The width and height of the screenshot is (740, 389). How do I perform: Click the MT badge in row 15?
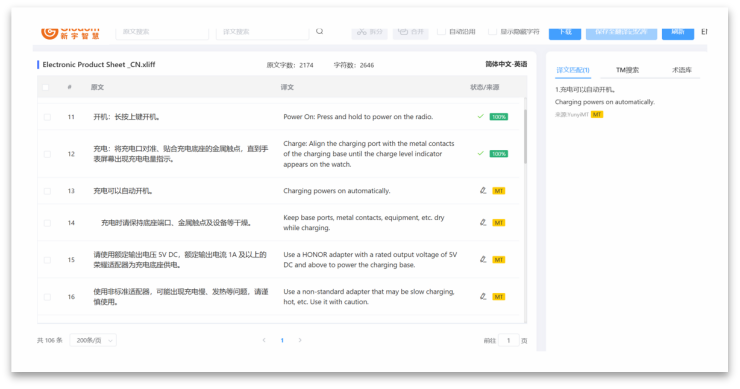[x=499, y=260]
